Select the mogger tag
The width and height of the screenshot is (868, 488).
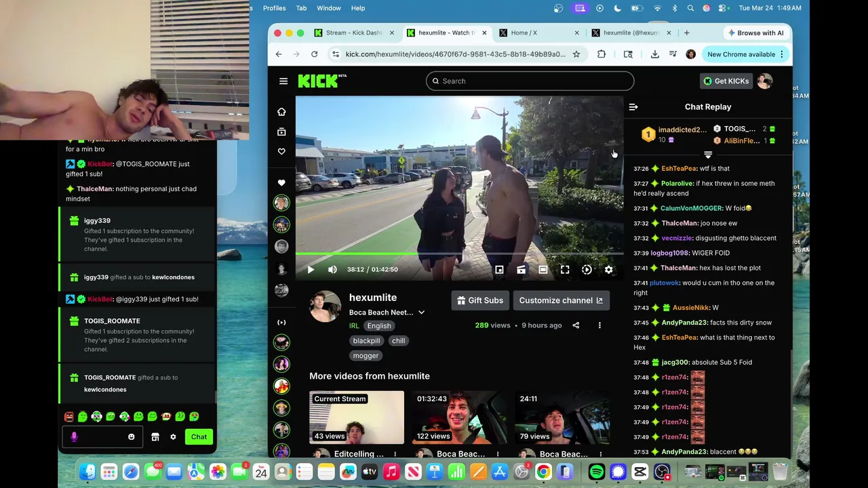point(366,356)
